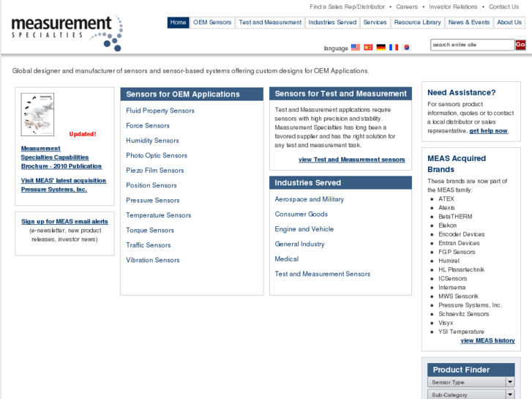532x399 pixels.
Task: Click the Sensors for Test and Measurement header
Action: [x=340, y=94]
